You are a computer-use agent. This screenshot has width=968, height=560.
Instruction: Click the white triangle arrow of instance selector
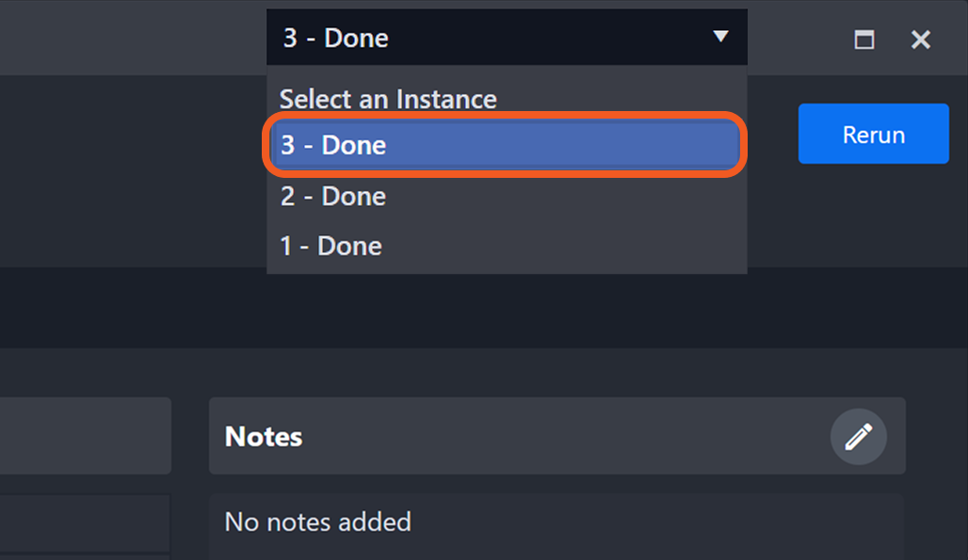point(720,37)
